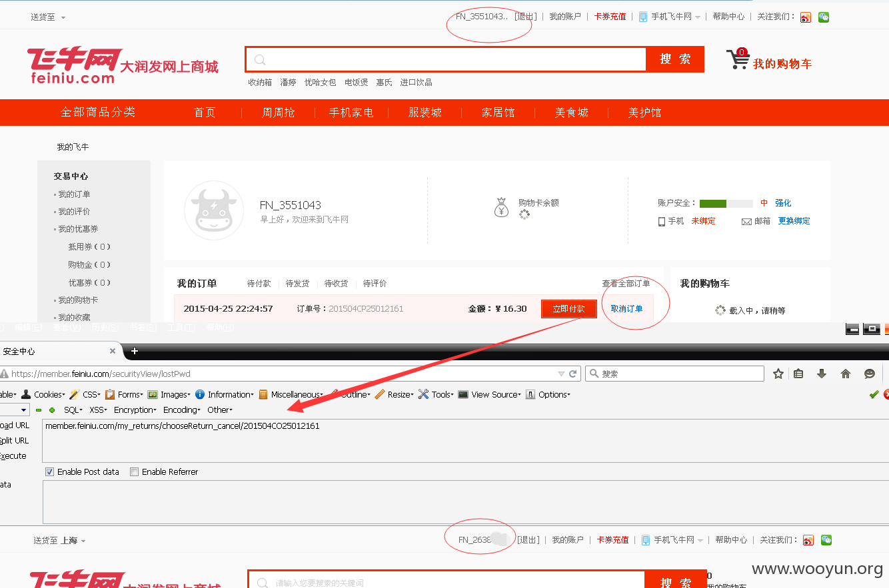Close the 安全中心 tab
The width and height of the screenshot is (889, 588).
113,351
